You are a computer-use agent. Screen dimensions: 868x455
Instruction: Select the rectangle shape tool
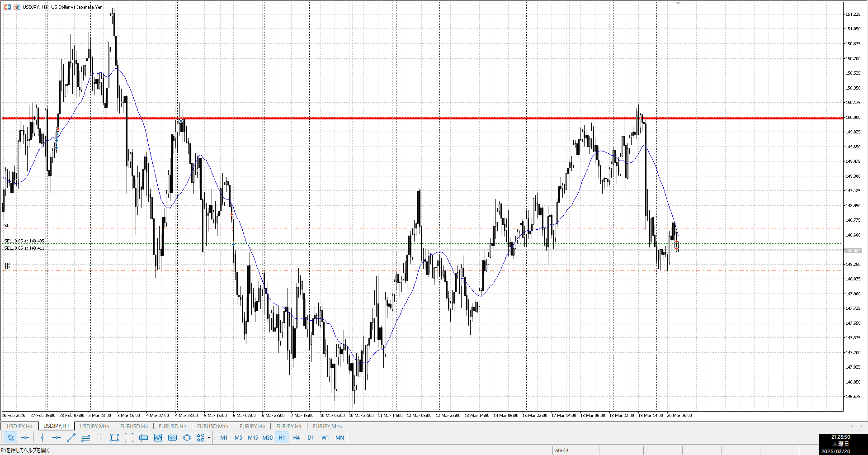(114, 437)
